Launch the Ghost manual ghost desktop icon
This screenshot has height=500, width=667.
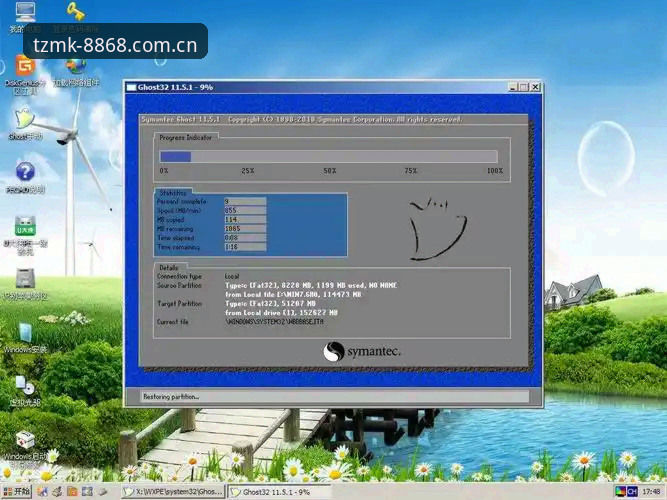[25, 119]
